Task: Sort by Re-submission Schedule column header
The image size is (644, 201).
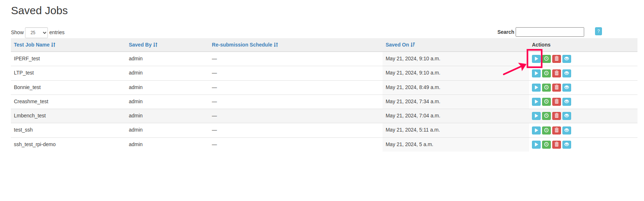Action: (x=245, y=45)
